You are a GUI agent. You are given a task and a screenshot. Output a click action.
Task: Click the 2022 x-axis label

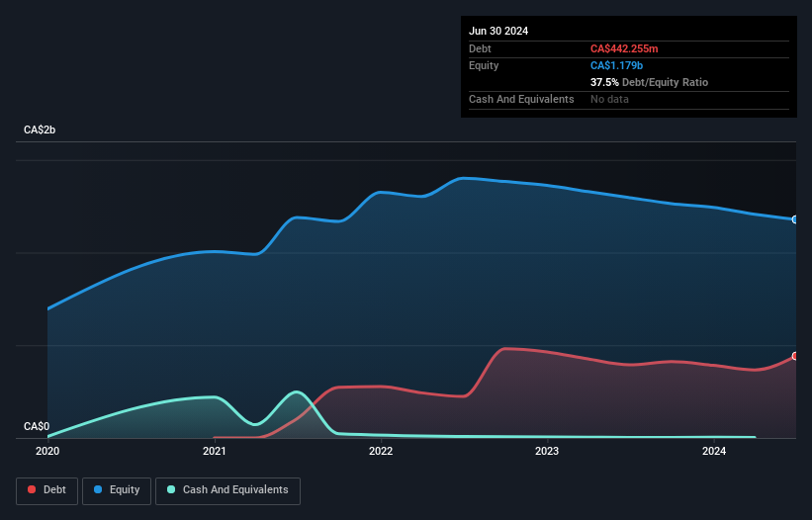(x=381, y=451)
